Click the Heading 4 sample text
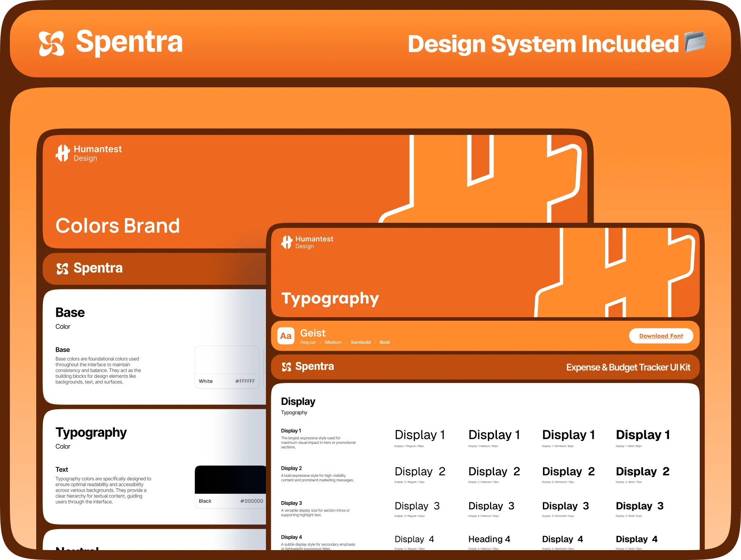 click(x=489, y=539)
